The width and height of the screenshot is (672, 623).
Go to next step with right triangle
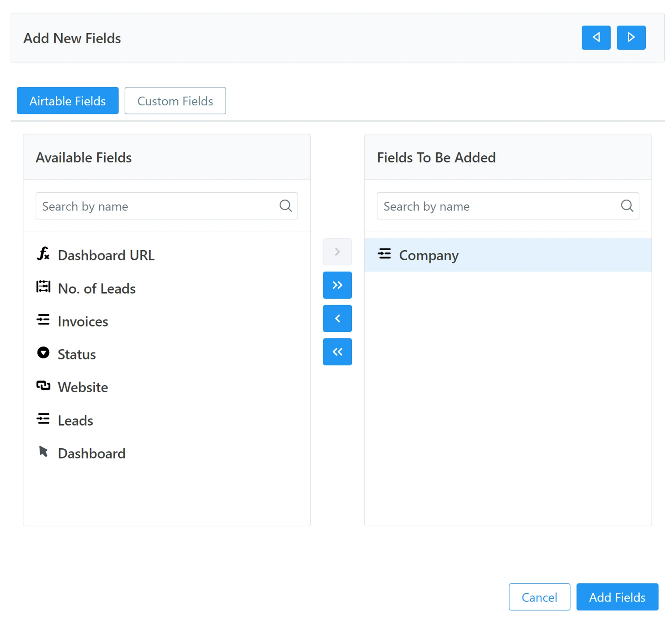[x=631, y=37]
